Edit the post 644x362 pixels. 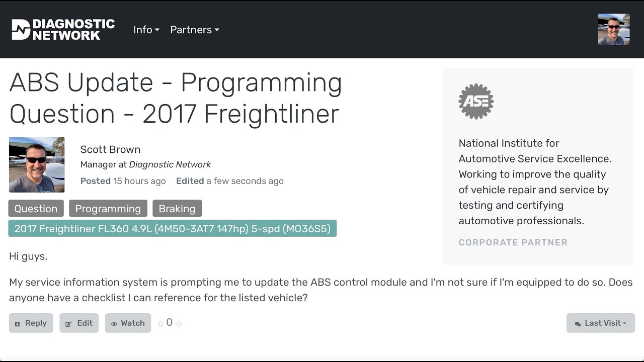click(79, 323)
